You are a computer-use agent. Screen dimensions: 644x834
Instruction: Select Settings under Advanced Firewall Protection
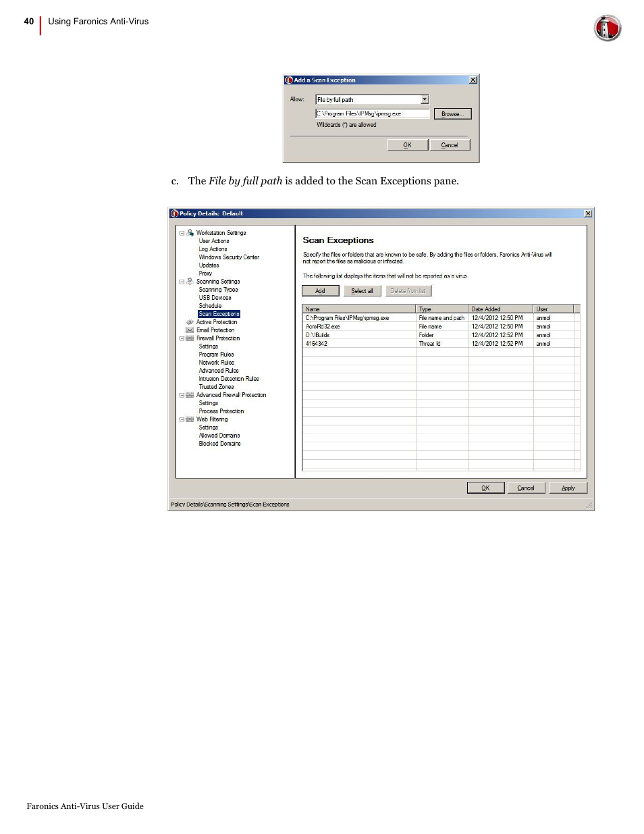point(209,403)
